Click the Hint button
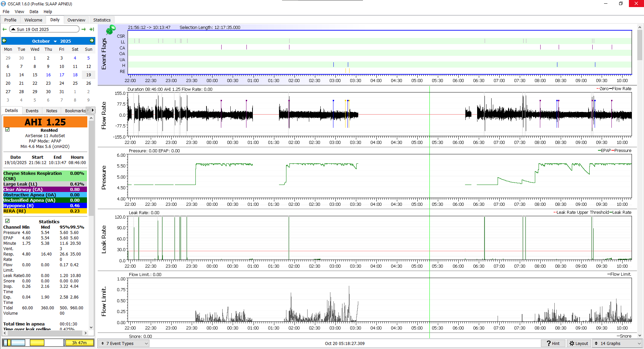 coord(553,343)
